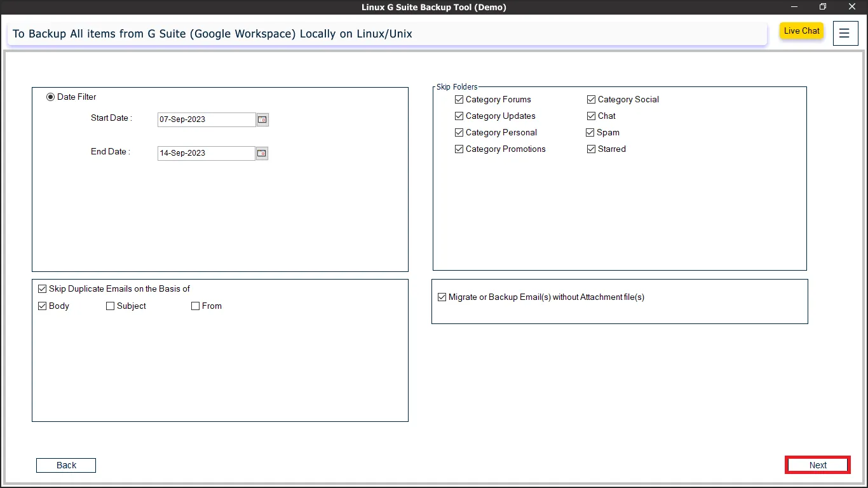
Task: Go Back to previous step
Action: tap(66, 466)
